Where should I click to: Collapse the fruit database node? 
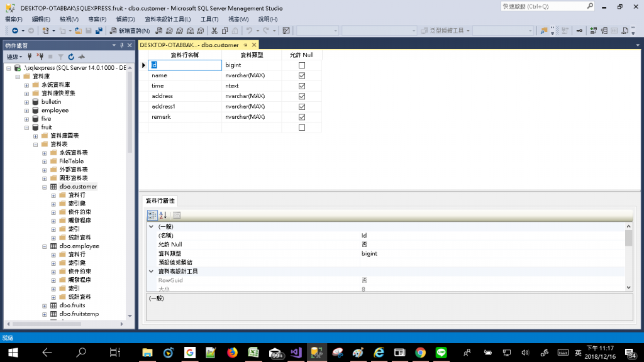click(x=26, y=128)
